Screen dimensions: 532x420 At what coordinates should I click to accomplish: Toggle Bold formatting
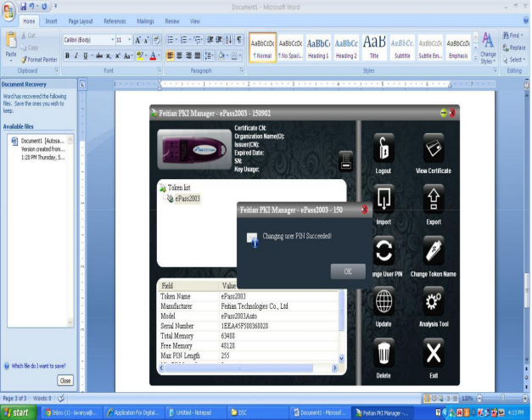(67, 56)
